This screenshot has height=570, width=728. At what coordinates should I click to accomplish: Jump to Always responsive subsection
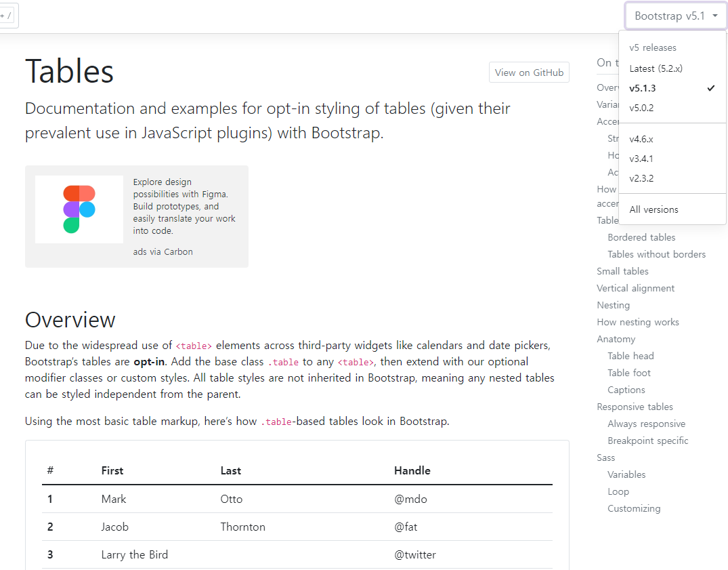646,424
